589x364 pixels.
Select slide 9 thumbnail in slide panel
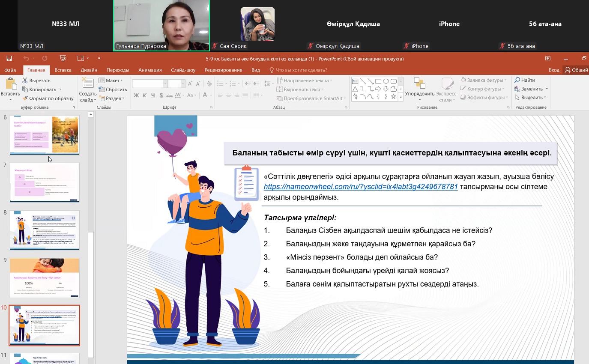(x=45, y=277)
